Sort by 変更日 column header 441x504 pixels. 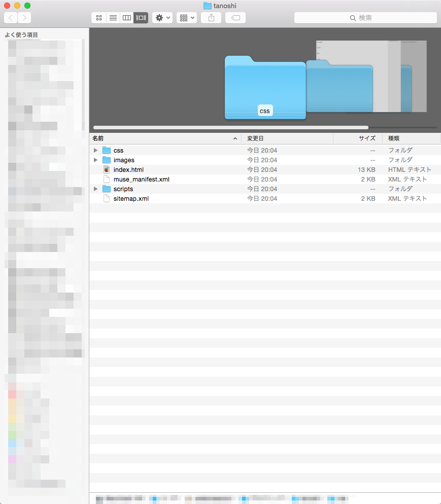coord(287,138)
